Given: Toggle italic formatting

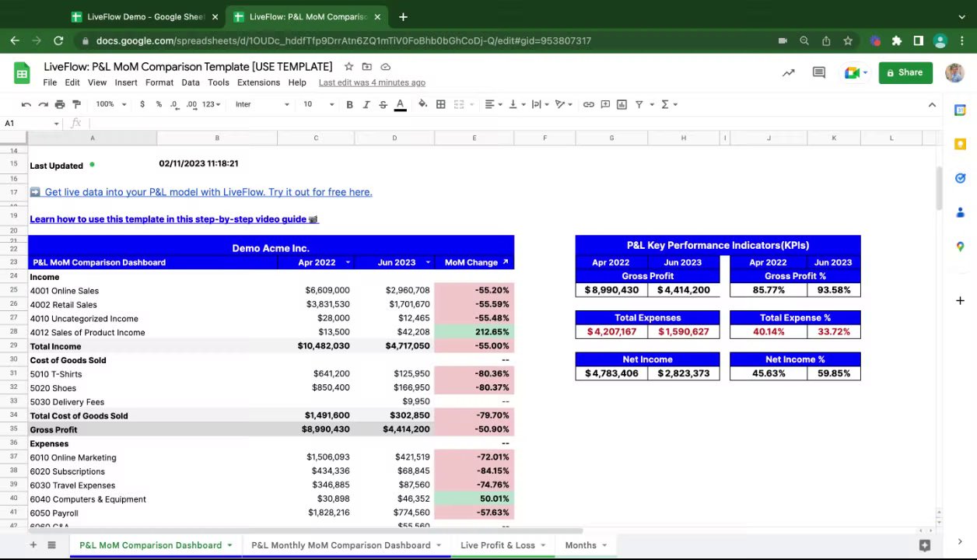Looking at the screenshot, I should pos(366,104).
